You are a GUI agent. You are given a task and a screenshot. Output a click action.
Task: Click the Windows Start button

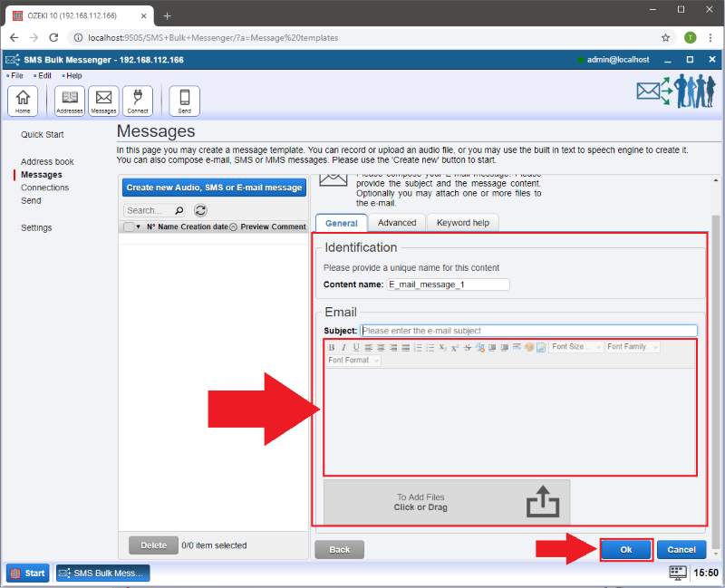[28, 573]
